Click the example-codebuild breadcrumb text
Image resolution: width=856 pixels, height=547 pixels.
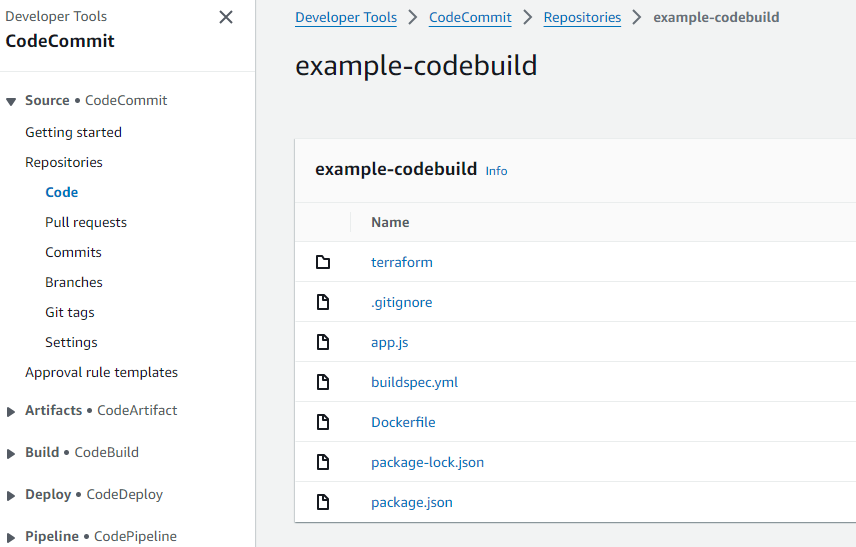(x=716, y=17)
